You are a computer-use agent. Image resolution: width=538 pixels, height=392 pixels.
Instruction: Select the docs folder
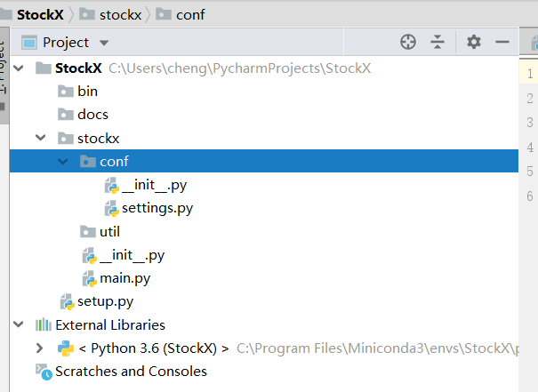(x=92, y=115)
